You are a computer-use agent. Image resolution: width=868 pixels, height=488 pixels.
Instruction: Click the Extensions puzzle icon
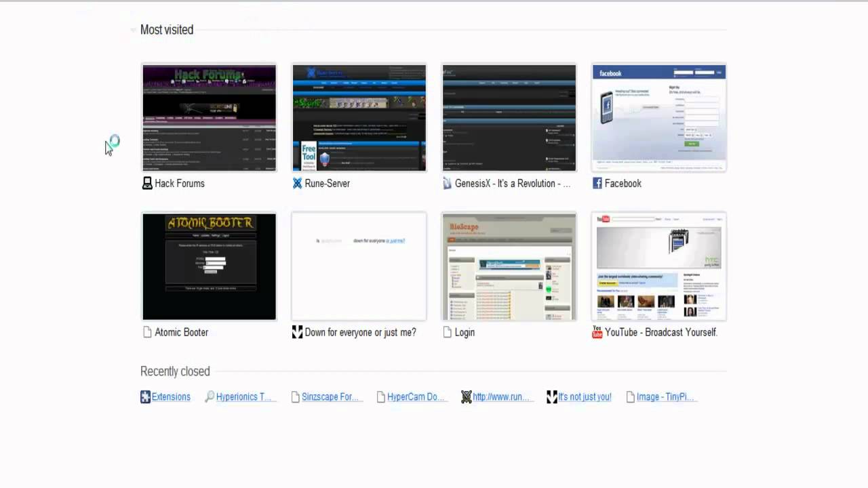[x=145, y=397]
